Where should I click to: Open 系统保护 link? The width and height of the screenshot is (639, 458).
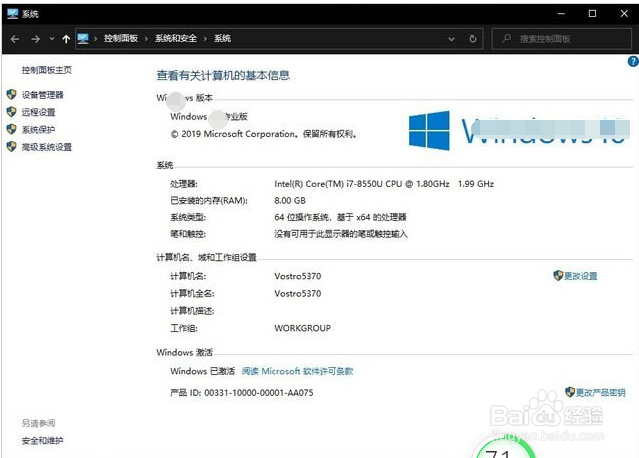[38, 130]
